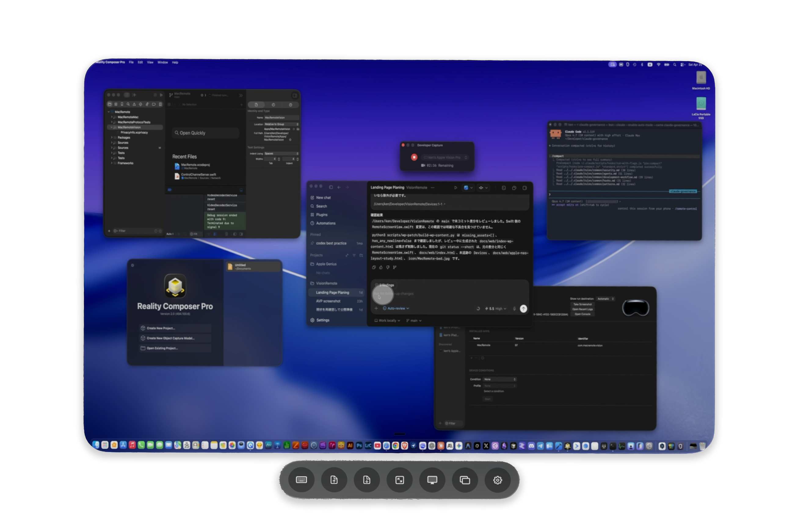Select Xcode project navigator folder icon
The height and width of the screenshot is (532, 798).
click(110, 104)
